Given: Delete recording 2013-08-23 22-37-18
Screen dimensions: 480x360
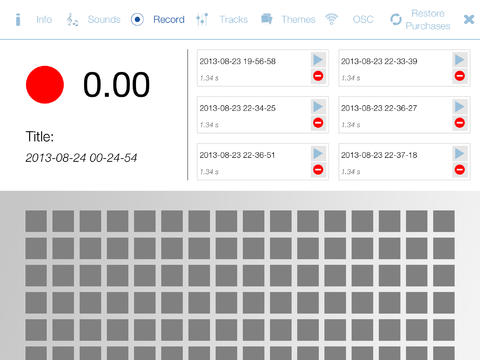Looking at the screenshot, I should click(460, 170).
